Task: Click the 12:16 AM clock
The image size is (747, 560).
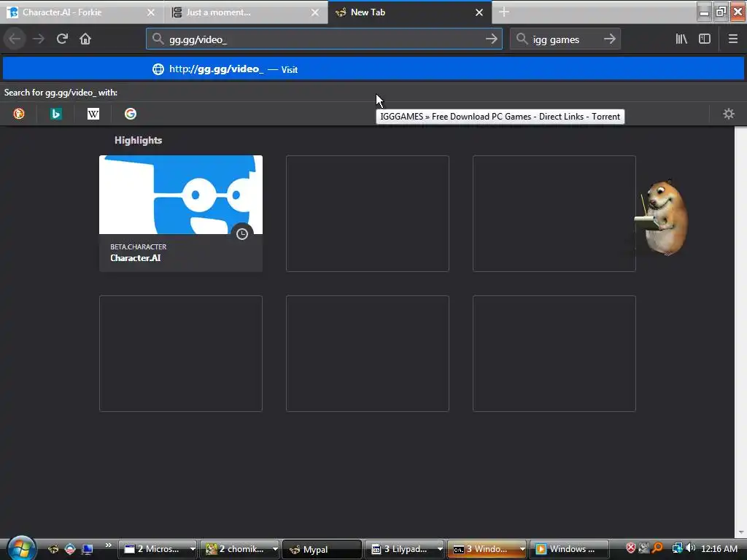Action: coord(719,548)
